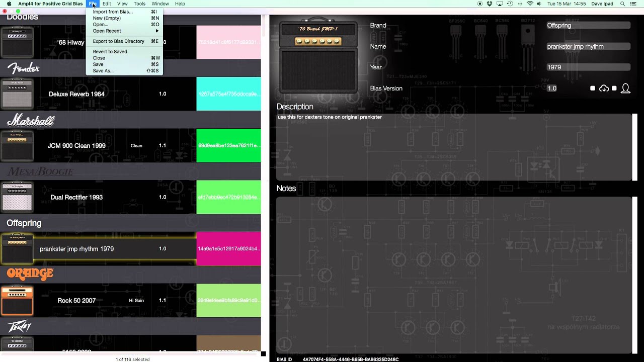Open the Apple menu

pyautogui.click(x=9, y=4)
